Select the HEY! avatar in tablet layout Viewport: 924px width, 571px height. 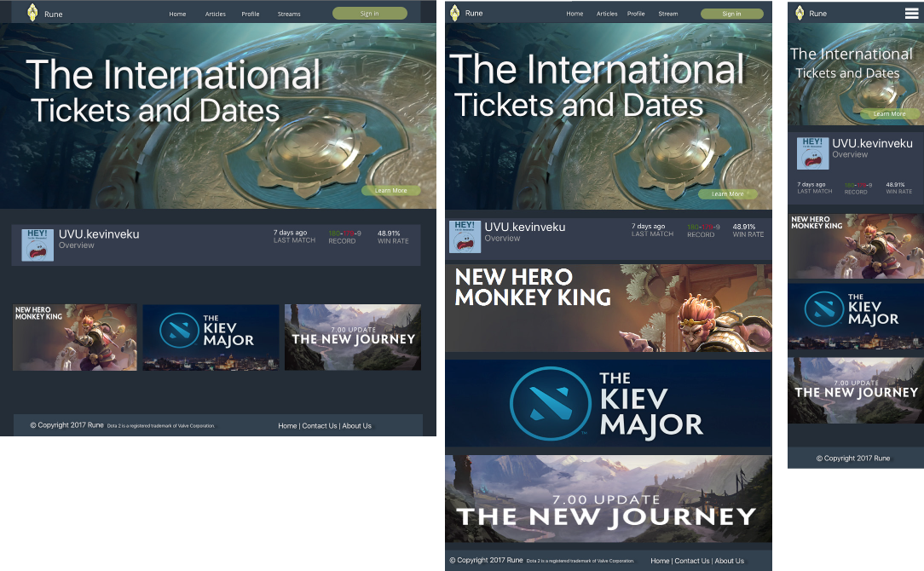pyautogui.click(x=465, y=237)
